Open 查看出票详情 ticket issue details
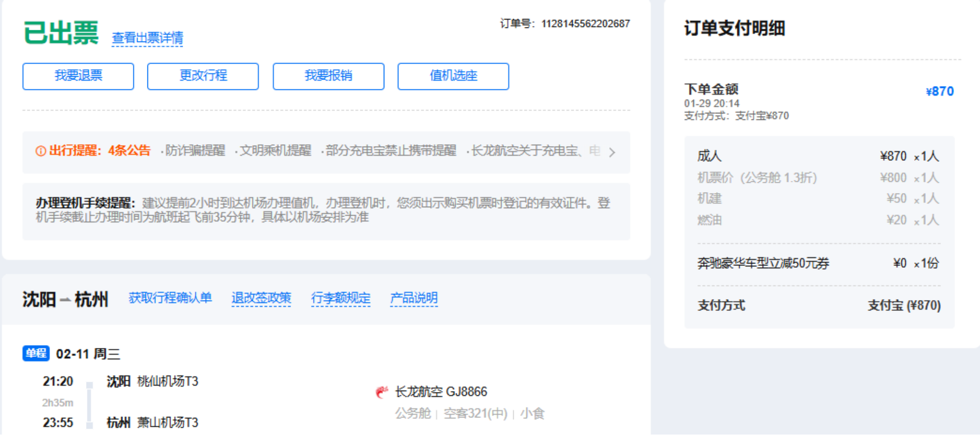Viewport: 980px width, 435px height. 147,38
